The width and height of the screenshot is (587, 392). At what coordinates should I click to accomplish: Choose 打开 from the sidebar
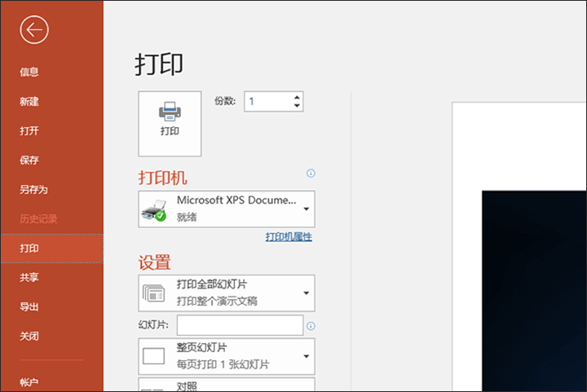pos(29,131)
